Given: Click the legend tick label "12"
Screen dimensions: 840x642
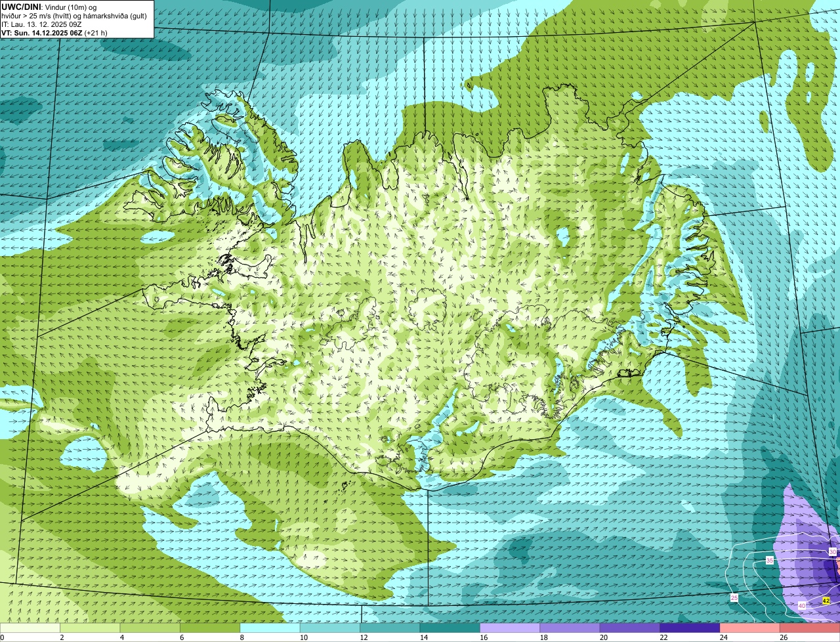Looking at the screenshot, I should [364, 637].
